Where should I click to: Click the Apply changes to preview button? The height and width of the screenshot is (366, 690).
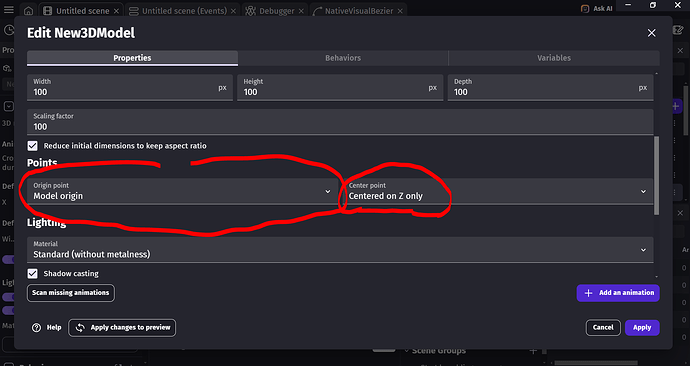(x=122, y=328)
